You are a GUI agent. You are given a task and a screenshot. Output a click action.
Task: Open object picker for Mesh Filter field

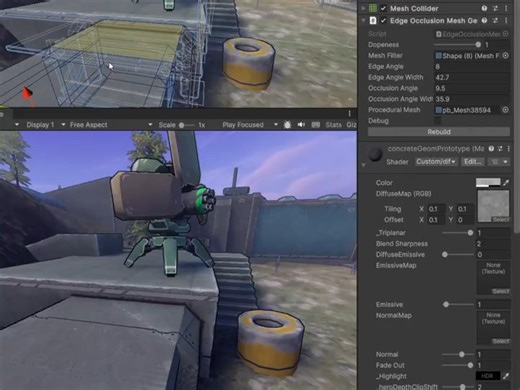click(505, 56)
